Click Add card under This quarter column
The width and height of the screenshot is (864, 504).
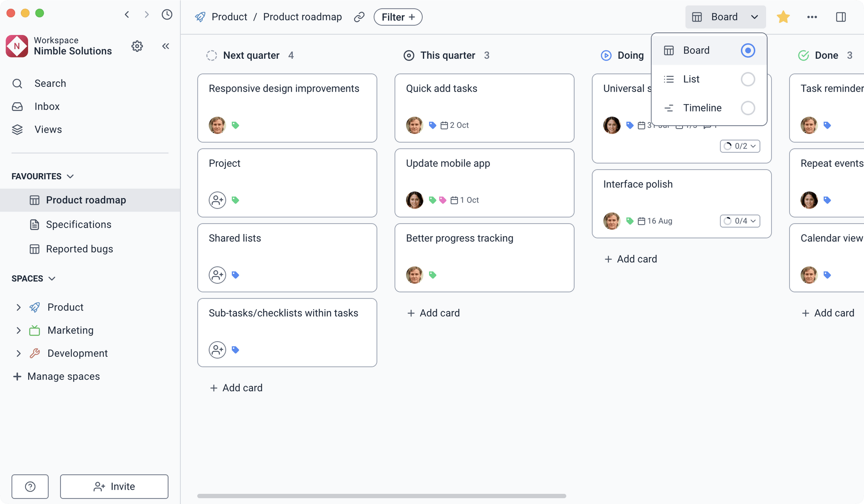[x=433, y=313]
